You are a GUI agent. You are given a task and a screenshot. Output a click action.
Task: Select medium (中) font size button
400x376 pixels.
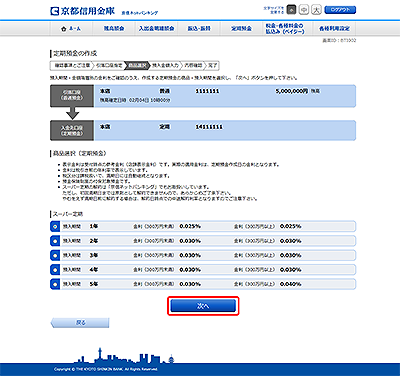point(304,10)
